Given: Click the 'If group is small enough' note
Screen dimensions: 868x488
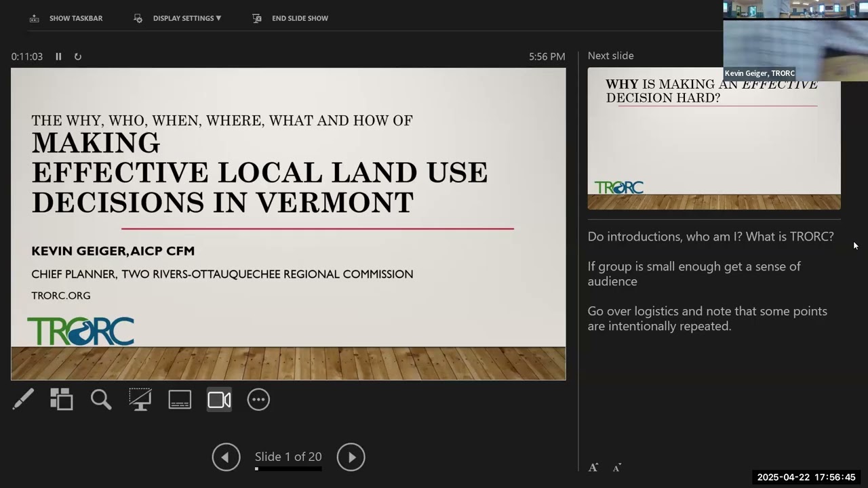Looking at the screenshot, I should (x=694, y=274).
